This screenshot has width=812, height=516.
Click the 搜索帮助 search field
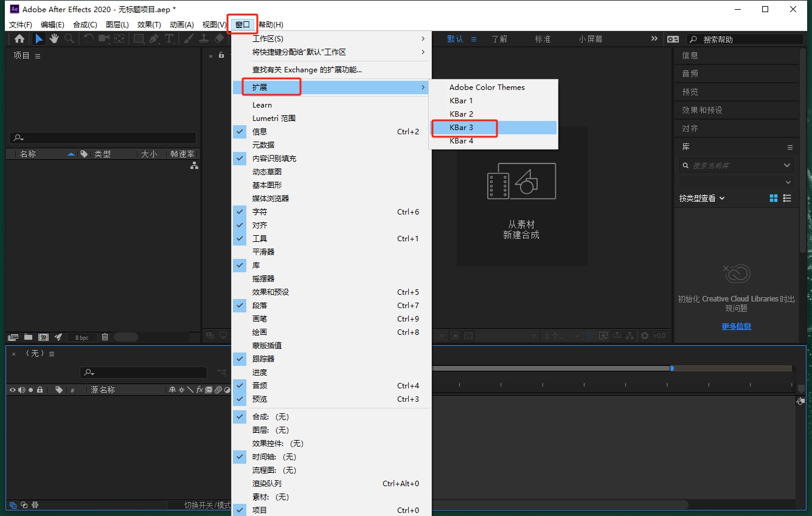(745, 39)
